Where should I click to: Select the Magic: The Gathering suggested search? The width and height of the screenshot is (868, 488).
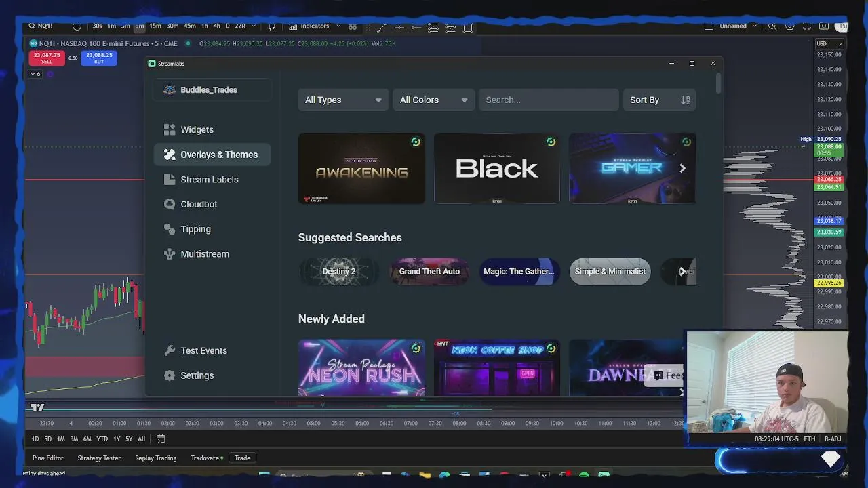(x=519, y=272)
